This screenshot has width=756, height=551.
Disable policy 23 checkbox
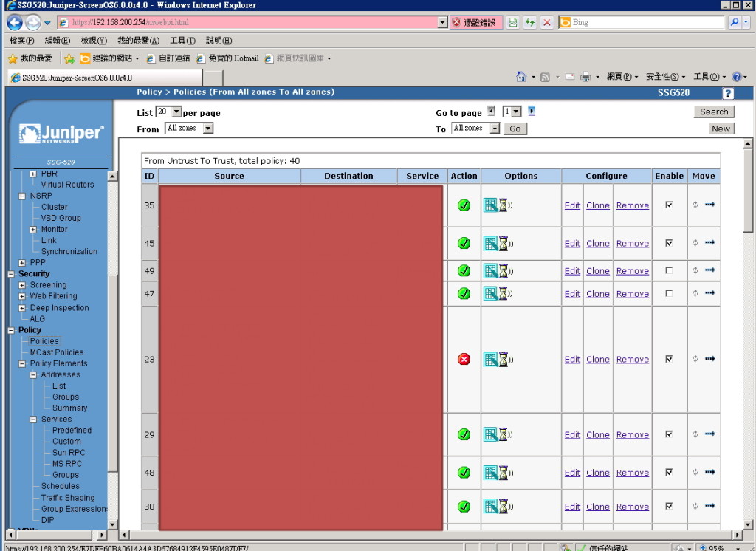coord(669,359)
